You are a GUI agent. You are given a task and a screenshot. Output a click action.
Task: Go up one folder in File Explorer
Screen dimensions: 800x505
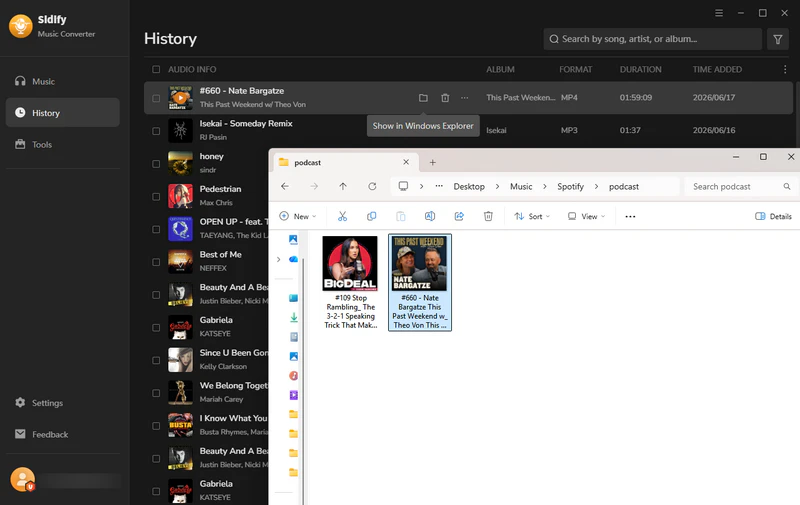point(343,186)
